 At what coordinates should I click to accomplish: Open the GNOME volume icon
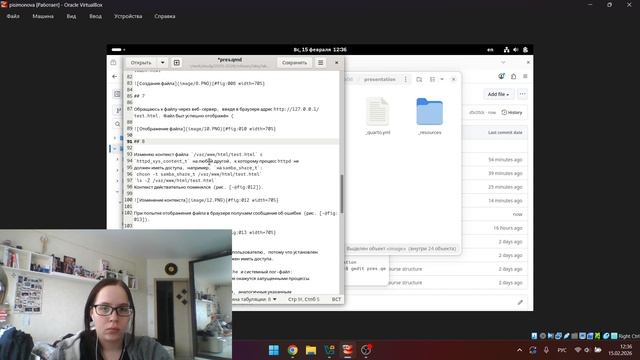coord(516,50)
